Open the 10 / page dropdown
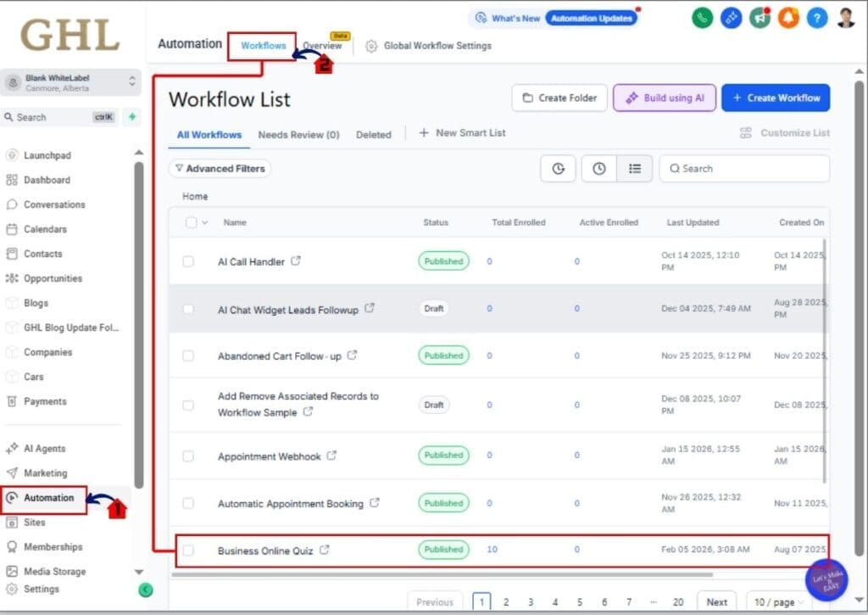This screenshot has height=615, width=868. tap(776, 601)
